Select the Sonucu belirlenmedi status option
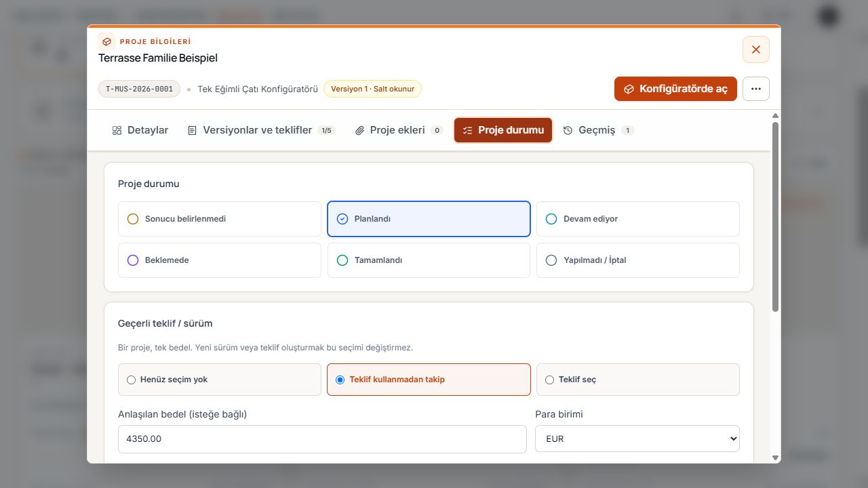Viewport: 868px width, 488px height. click(x=220, y=219)
